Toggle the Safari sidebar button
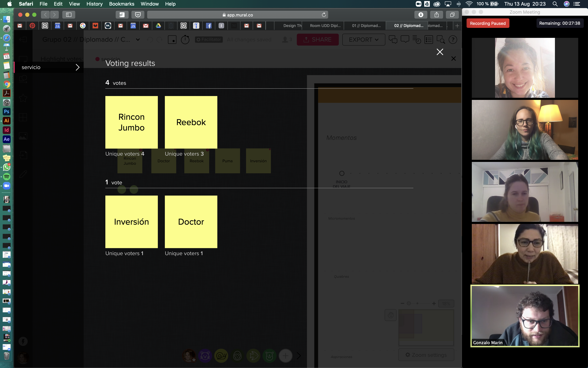588x368 pixels. (69, 15)
